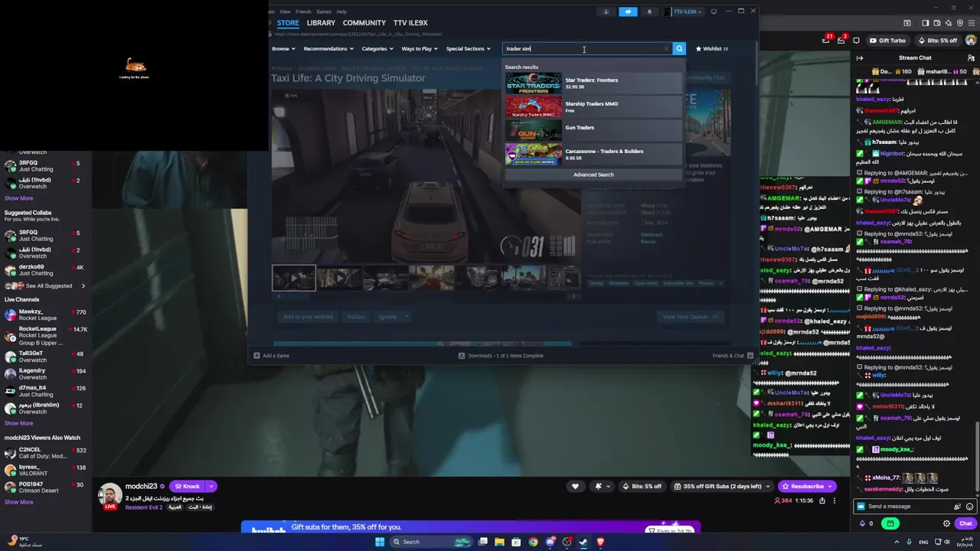
Task: Expand the Knock options dropdown arrow
Action: pyautogui.click(x=211, y=486)
